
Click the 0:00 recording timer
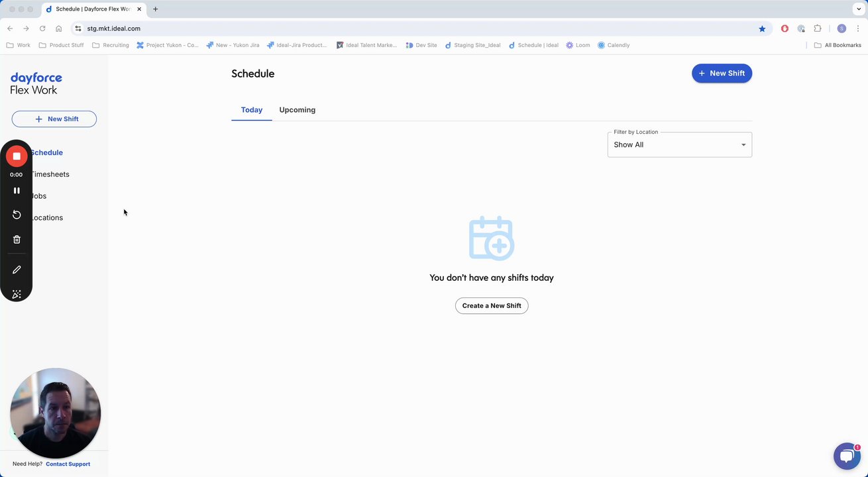pos(16,175)
